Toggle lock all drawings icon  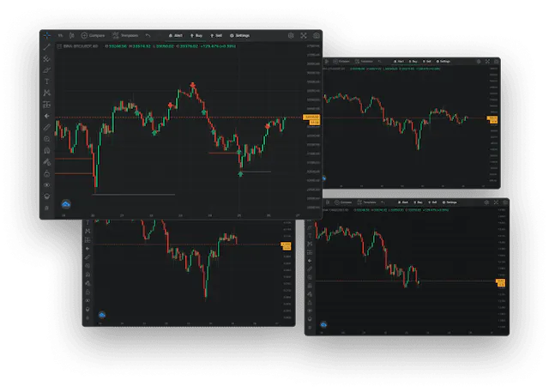pos(46,172)
